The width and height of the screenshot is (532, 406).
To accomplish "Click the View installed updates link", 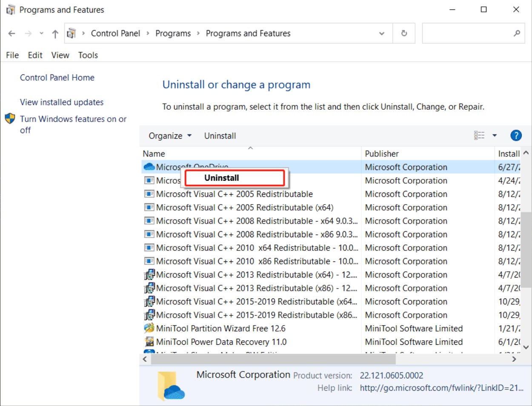I will tap(62, 102).
